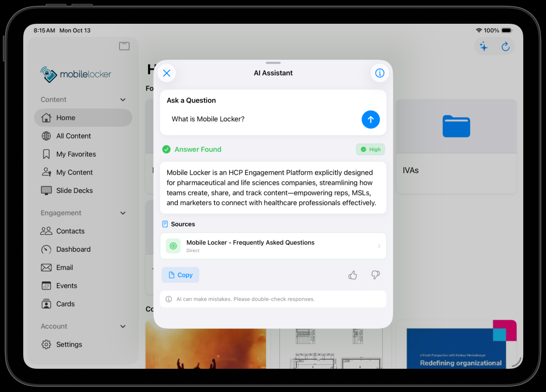Collapse the Account section
The height and width of the screenshot is (392, 546).
coord(123,326)
